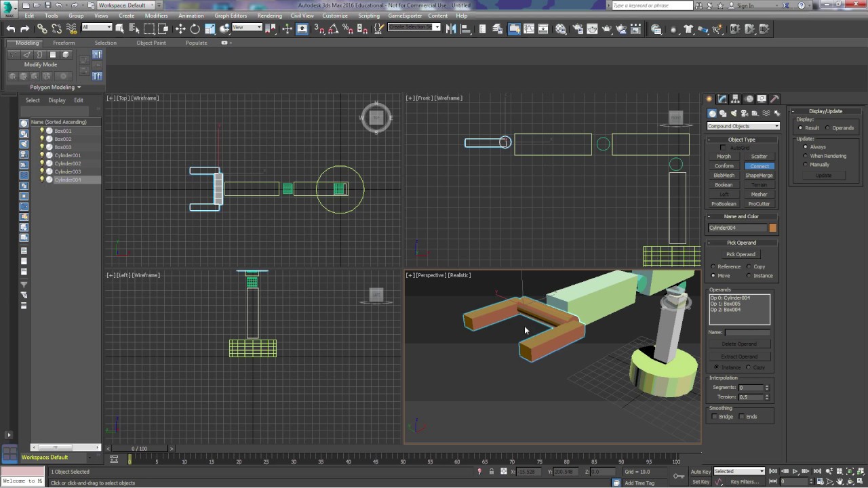Open the Rendering menu
This screenshot has width=868, height=488.
269,16
